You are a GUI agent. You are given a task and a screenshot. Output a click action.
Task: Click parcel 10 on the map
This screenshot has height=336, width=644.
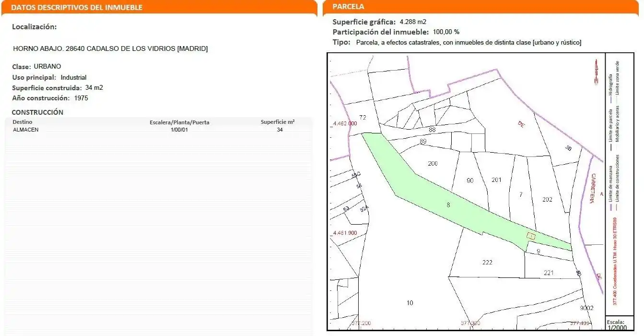click(x=410, y=303)
